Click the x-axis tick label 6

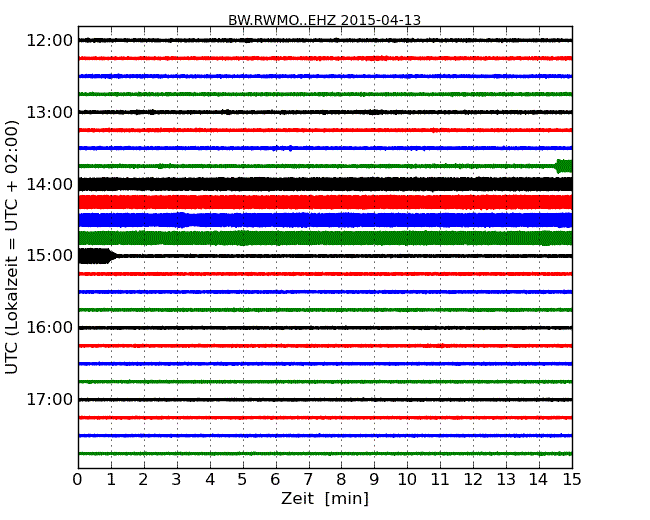tap(275, 480)
